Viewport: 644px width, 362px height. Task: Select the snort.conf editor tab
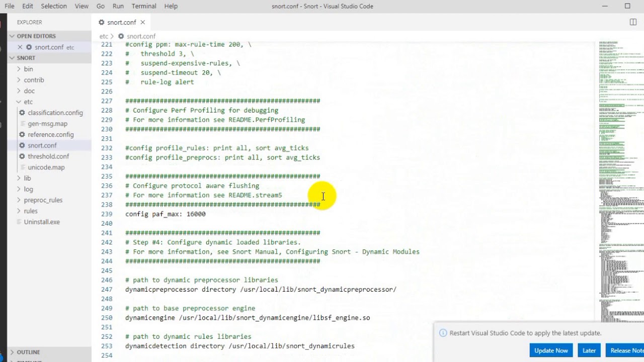pyautogui.click(x=121, y=22)
